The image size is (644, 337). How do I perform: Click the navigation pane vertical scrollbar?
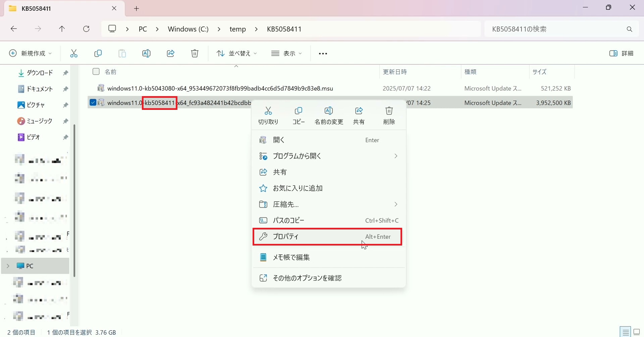74,201
